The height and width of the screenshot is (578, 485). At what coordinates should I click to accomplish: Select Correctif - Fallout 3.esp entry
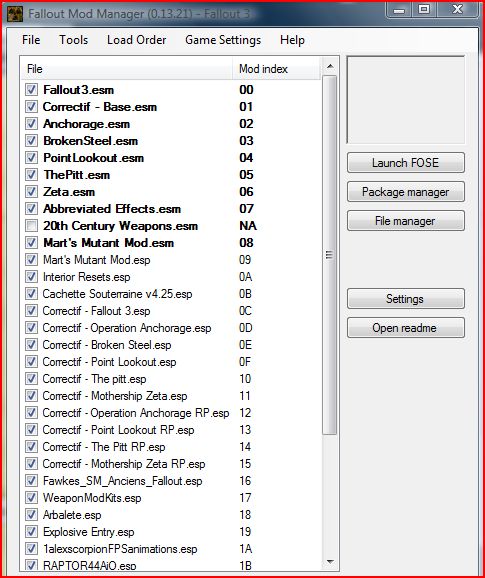click(x=96, y=311)
